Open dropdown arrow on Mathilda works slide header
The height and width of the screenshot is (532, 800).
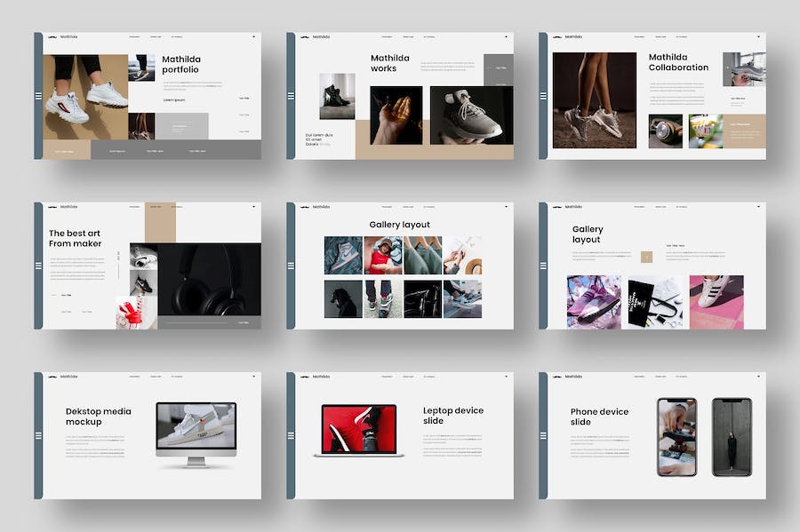(x=507, y=37)
